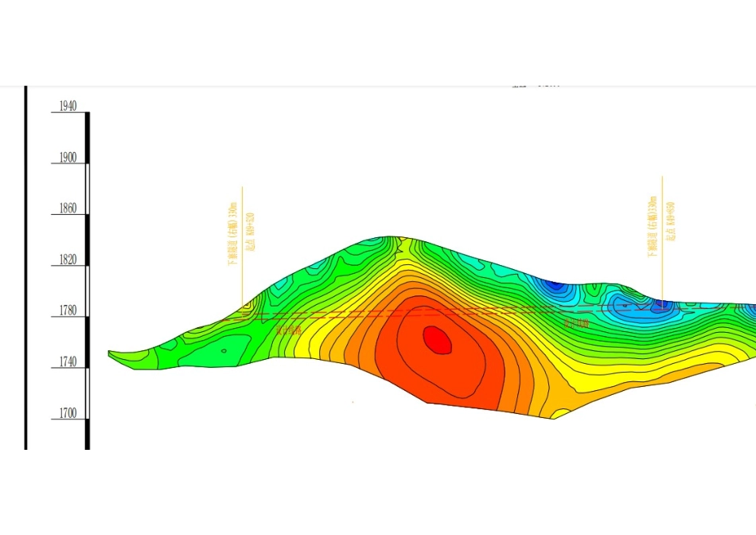Screen dimensions: 756x535
Task: Click the 1940 elevation label
Action: [68, 106]
